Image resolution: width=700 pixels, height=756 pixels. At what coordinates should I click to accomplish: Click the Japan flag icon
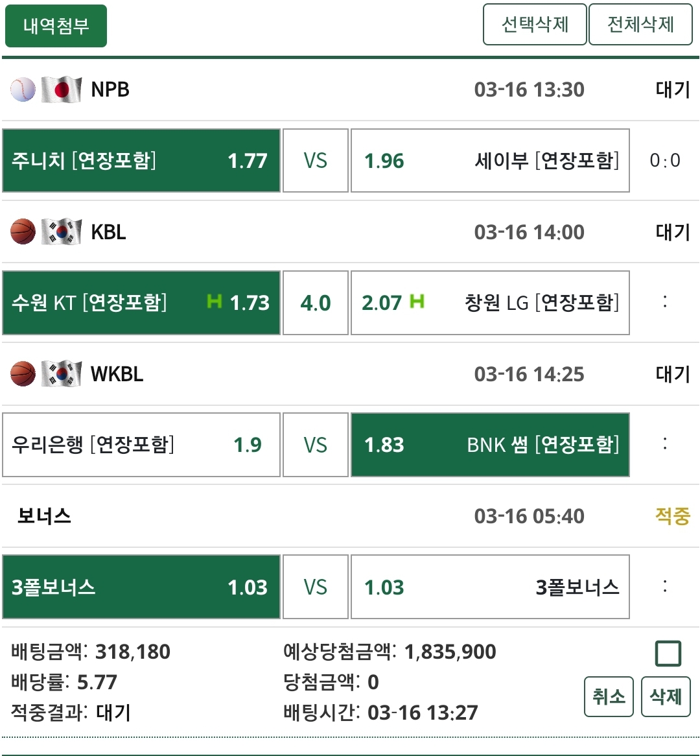(x=62, y=89)
